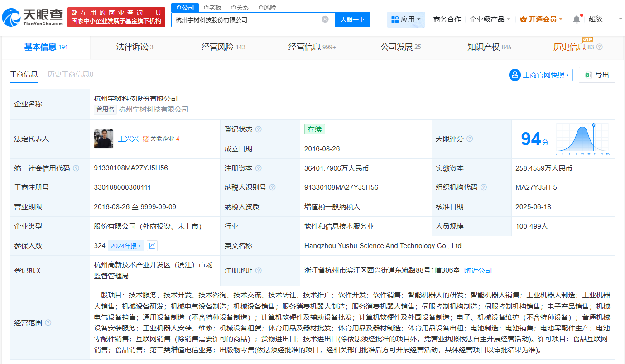
Task: Click the Excel icon on 导出 button
Action: click(x=588, y=75)
